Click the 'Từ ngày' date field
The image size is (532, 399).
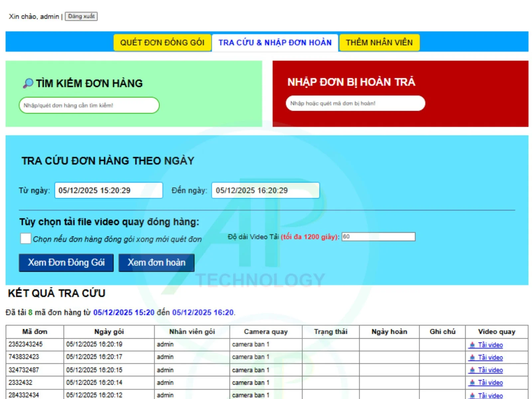[x=108, y=190]
